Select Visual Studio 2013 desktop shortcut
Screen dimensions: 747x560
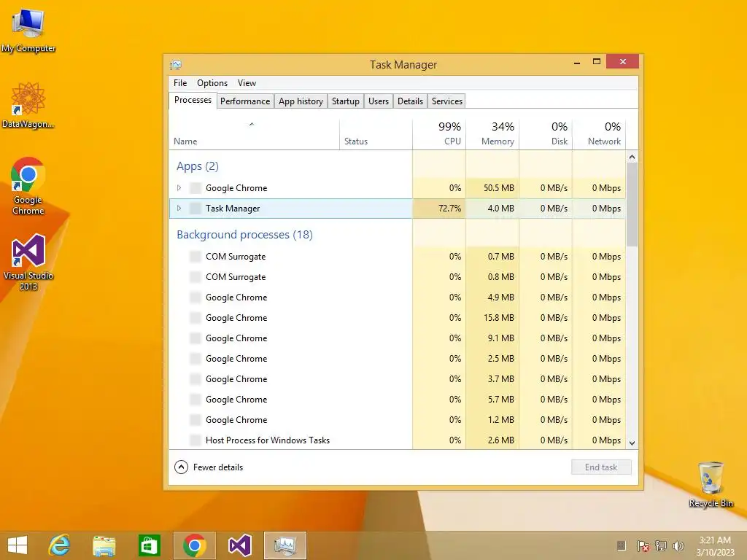pos(28,262)
